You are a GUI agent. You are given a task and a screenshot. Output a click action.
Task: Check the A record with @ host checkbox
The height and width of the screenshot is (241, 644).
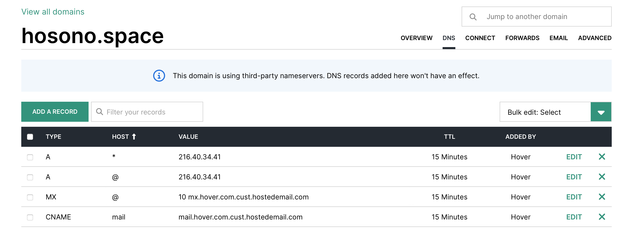click(x=30, y=177)
